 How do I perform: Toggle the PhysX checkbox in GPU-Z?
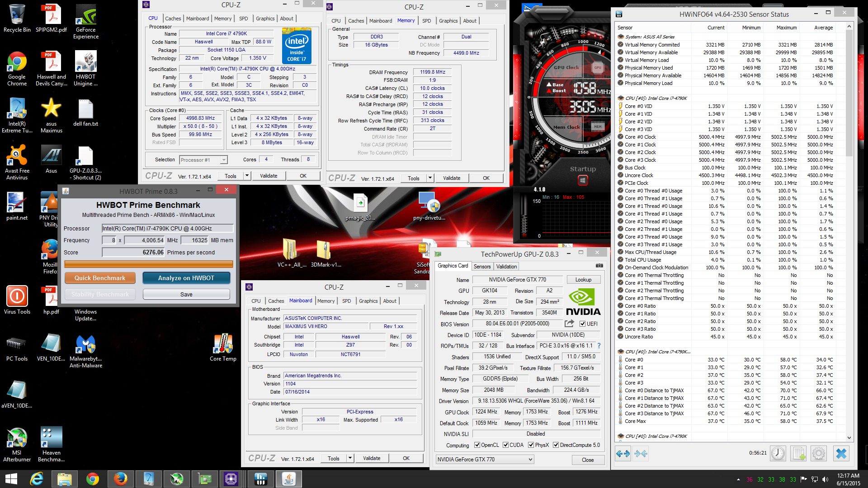click(531, 445)
